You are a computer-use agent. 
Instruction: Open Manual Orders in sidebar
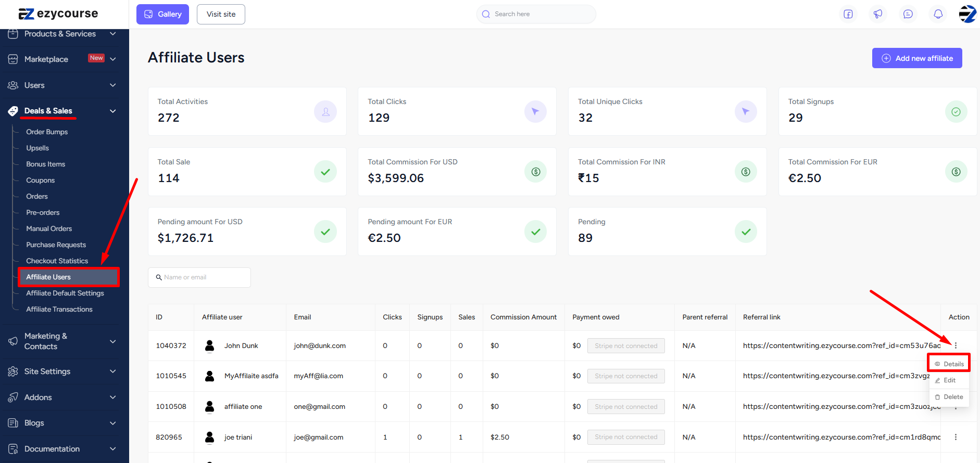pos(49,229)
